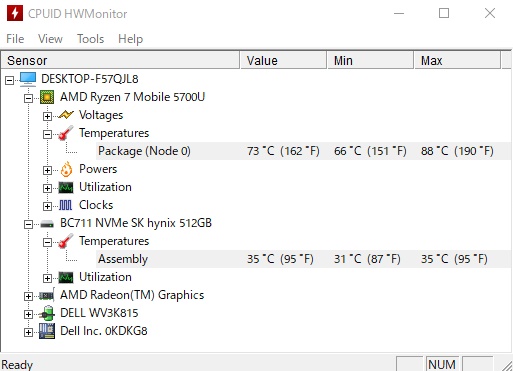The height and width of the screenshot is (371, 513).
Task: Click the Dell Inc. 0KDKG8 motherboard icon
Action: 47,331
